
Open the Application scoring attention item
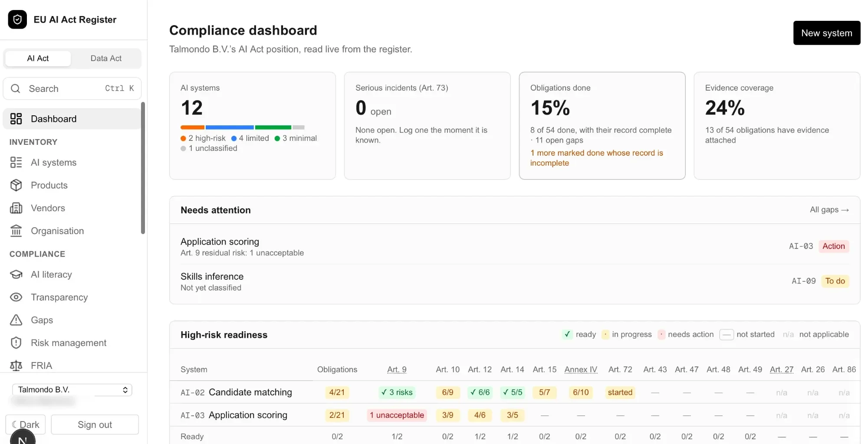(x=515, y=247)
